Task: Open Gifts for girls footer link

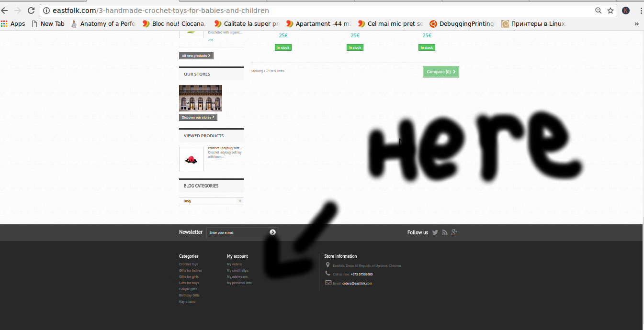Action: [189, 277]
